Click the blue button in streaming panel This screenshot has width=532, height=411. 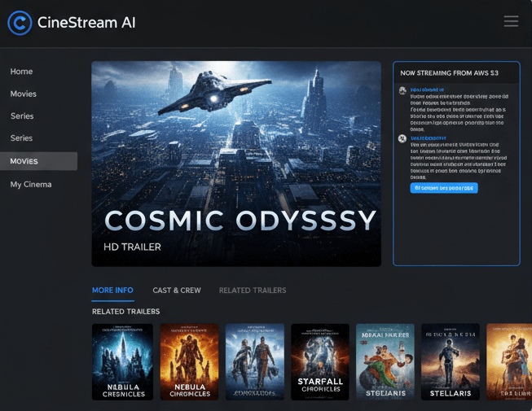tap(444, 188)
